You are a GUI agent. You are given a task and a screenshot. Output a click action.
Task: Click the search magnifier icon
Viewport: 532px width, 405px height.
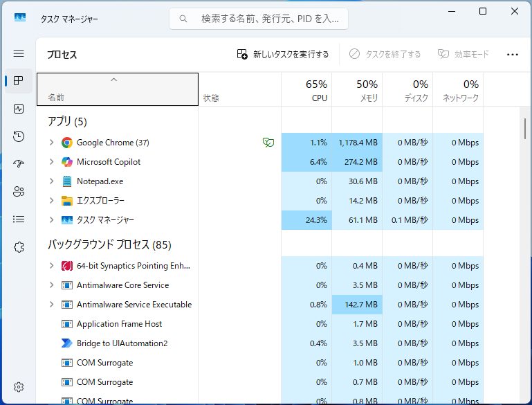[183, 19]
